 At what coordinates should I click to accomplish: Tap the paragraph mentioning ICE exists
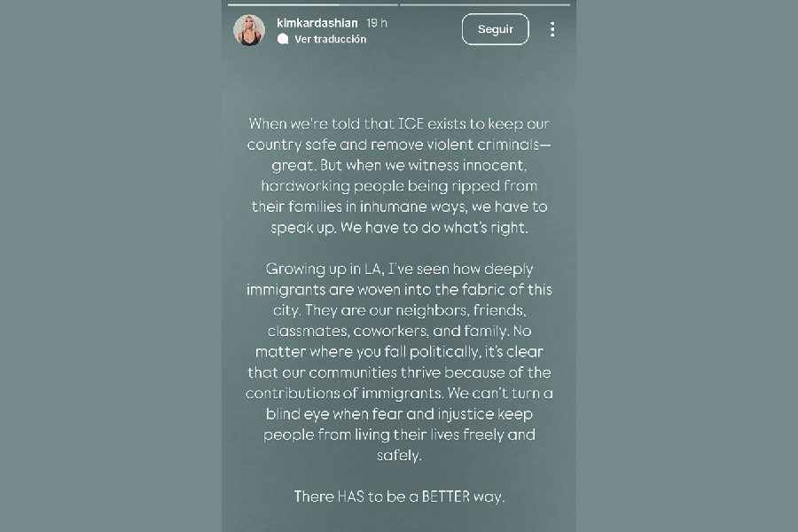tap(399, 175)
